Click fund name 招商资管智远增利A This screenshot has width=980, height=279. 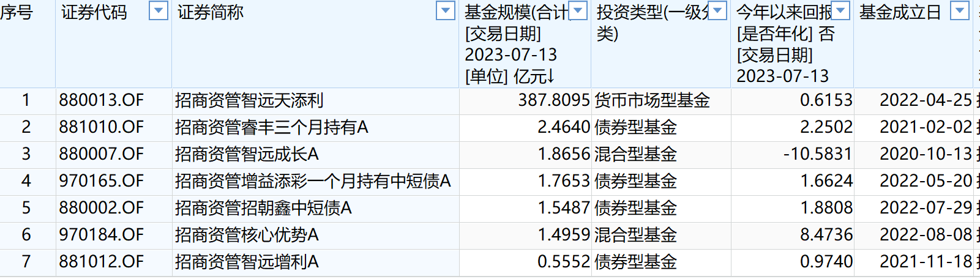247,262
